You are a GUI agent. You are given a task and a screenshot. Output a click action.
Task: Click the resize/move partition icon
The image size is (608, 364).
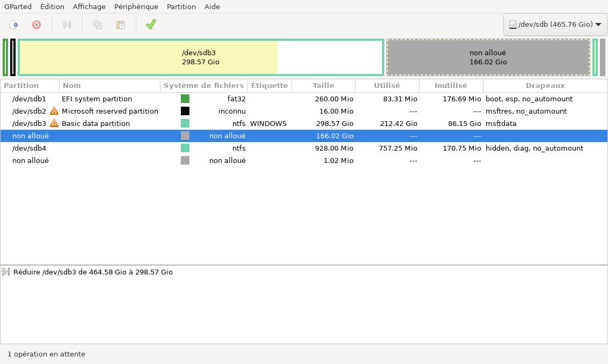pyautogui.click(x=67, y=25)
